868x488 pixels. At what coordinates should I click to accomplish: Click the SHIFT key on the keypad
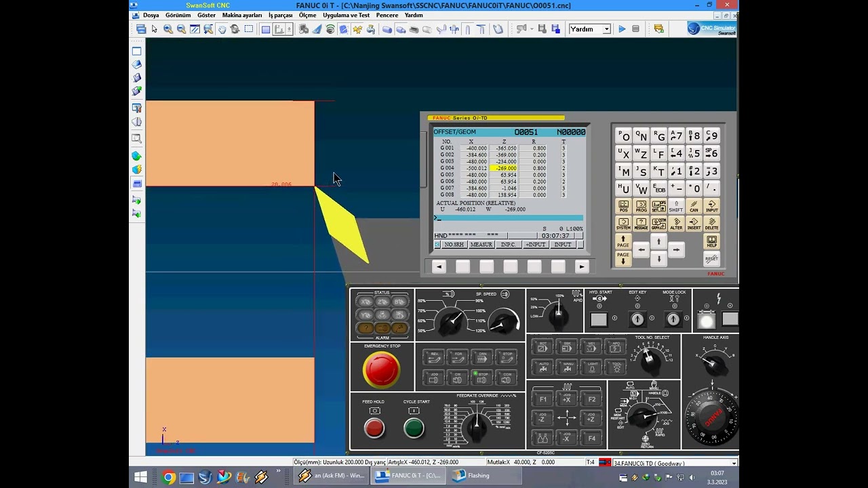(676, 206)
